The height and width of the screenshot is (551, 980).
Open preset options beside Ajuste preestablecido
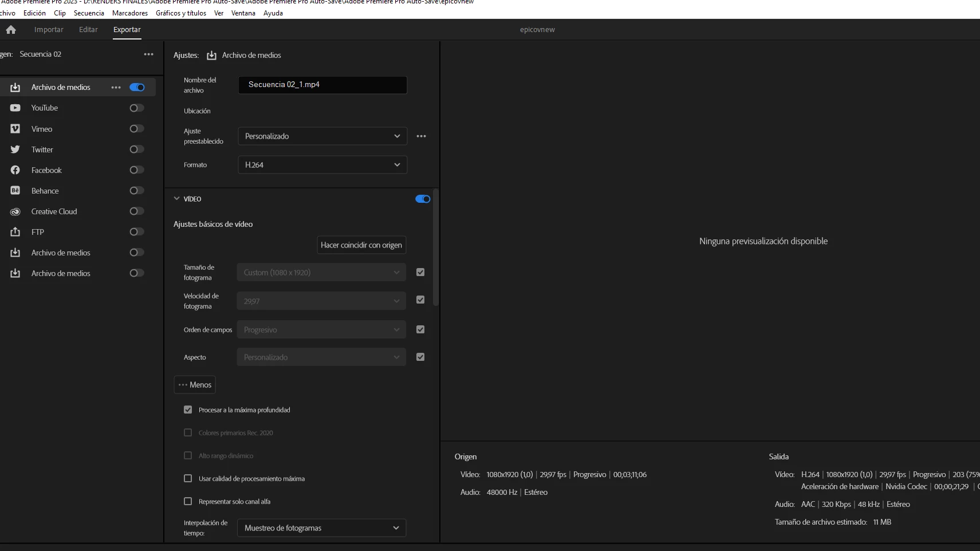tap(422, 136)
